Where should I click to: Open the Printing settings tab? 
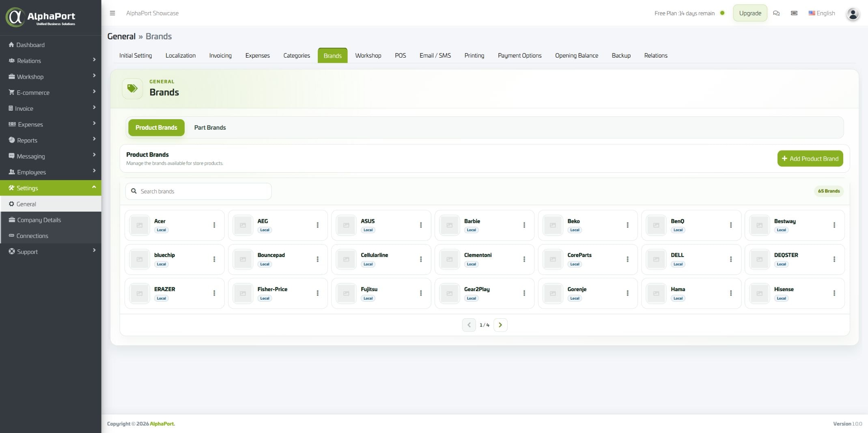[x=474, y=56]
